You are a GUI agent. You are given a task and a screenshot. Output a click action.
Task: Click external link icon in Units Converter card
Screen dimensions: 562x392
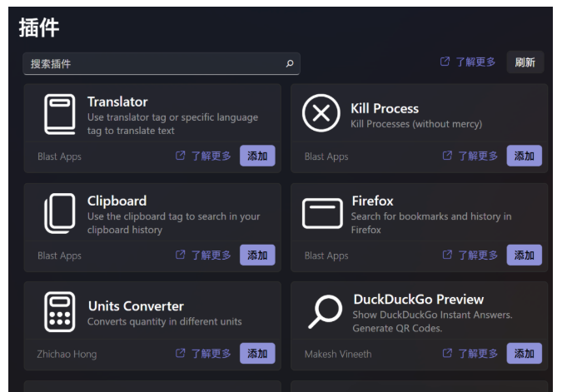tap(181, 353)
